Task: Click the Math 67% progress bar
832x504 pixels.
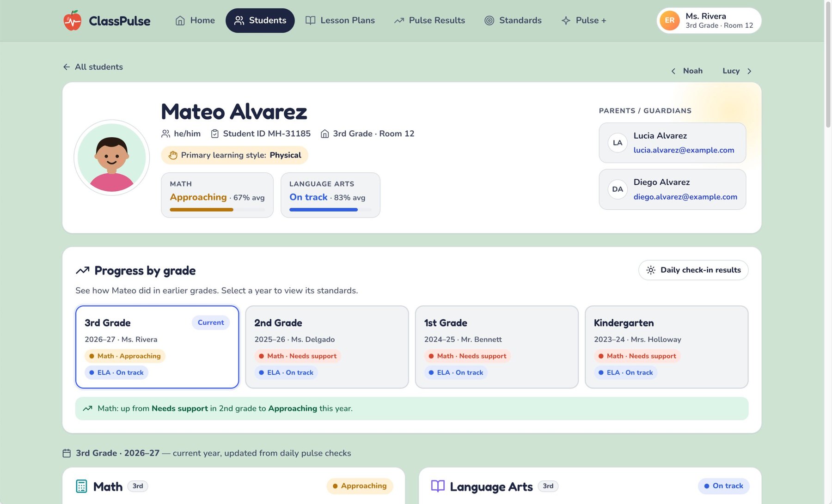Action: pyautogui.click(x=217, y=210)
